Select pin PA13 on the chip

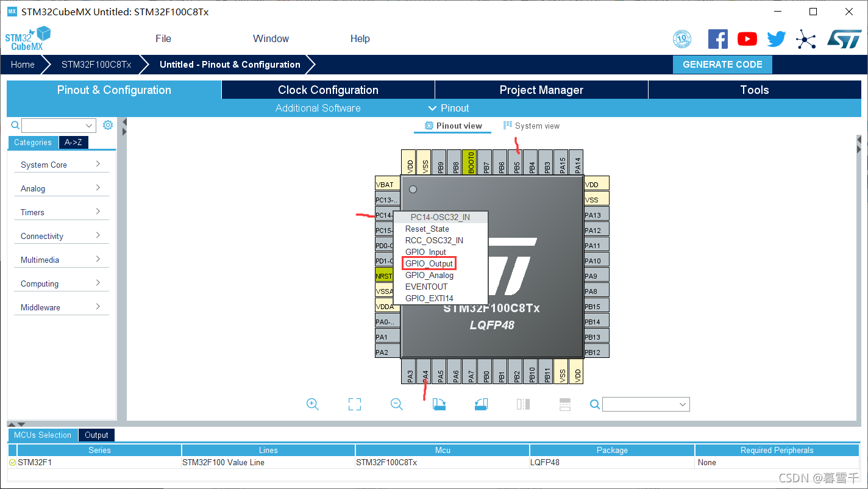(596, 215)
